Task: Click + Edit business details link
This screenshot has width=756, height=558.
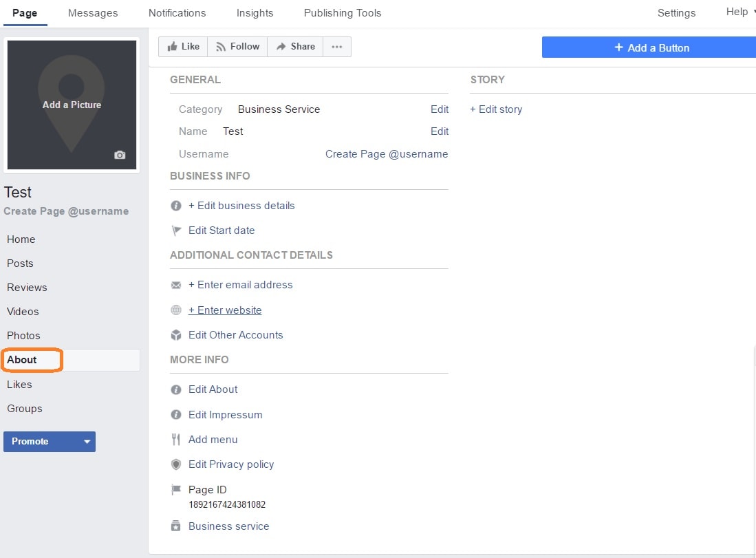Action: [241, 206]
